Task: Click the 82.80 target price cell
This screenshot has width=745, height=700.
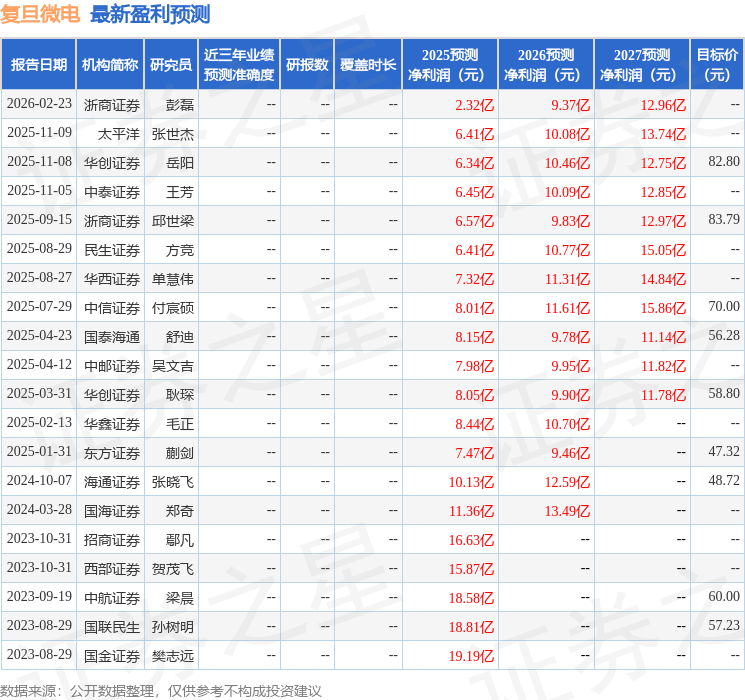Action: coord(724,162)
